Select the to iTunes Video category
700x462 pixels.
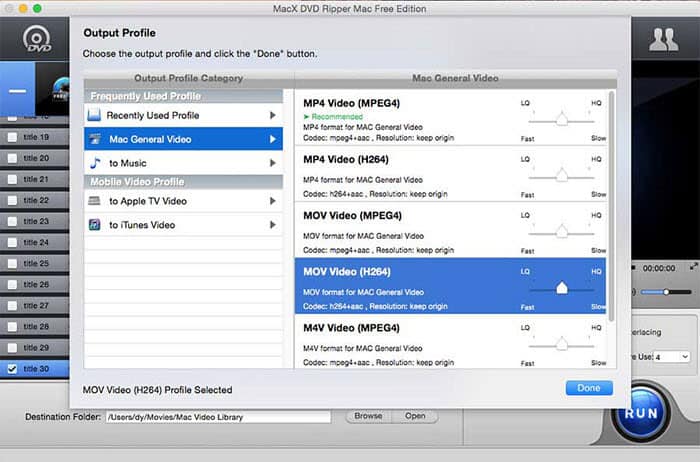coord(183,225)
